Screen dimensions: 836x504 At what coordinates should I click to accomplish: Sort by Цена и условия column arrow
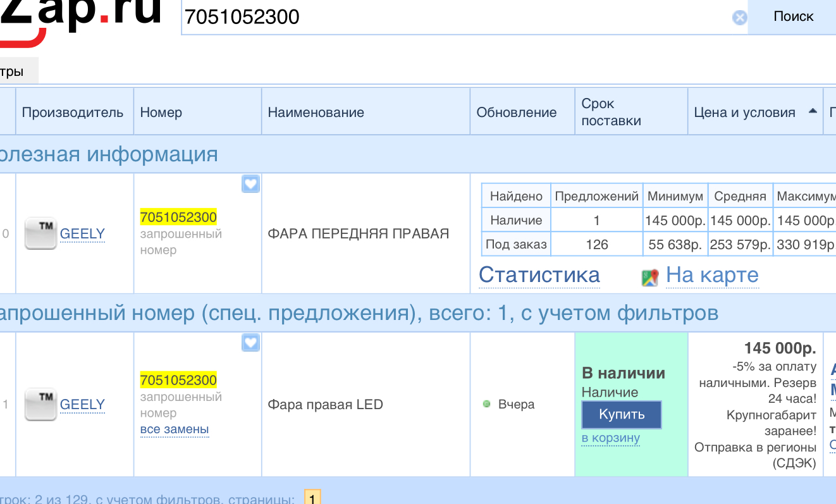pyautogui.click(x=813, y=112)
